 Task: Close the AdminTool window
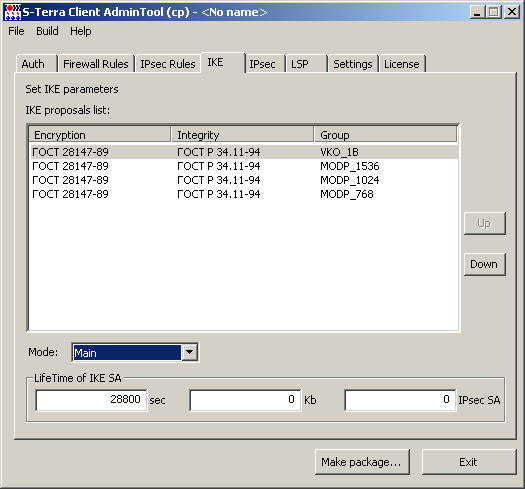512,12
